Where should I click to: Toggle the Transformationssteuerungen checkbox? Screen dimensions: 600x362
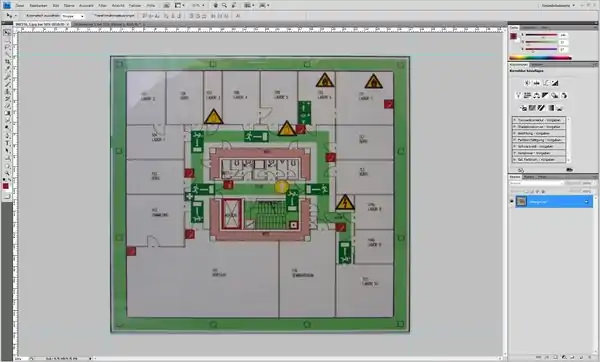(93, 16)
